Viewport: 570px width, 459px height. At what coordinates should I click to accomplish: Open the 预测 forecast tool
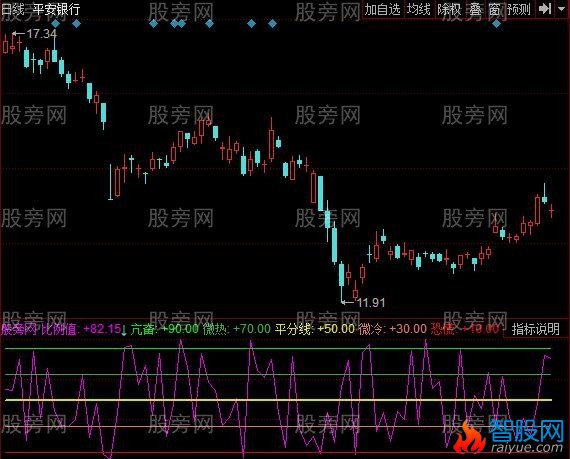(519, 9)
